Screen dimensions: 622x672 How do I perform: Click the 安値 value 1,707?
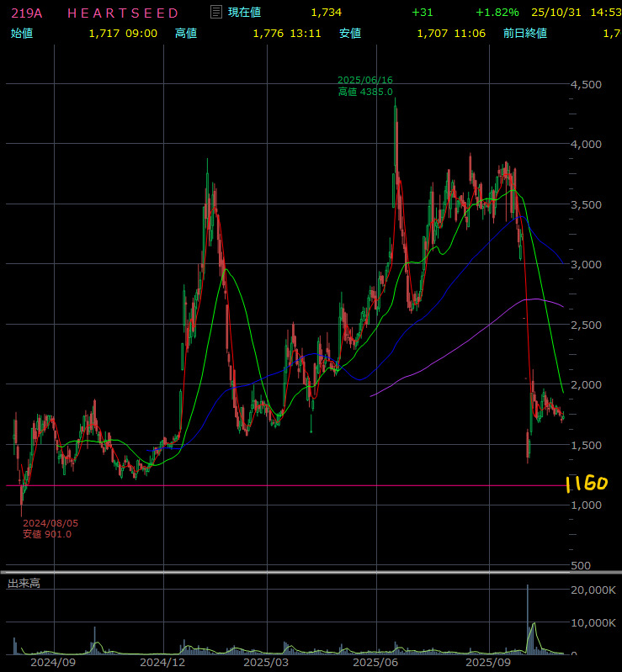433,33
